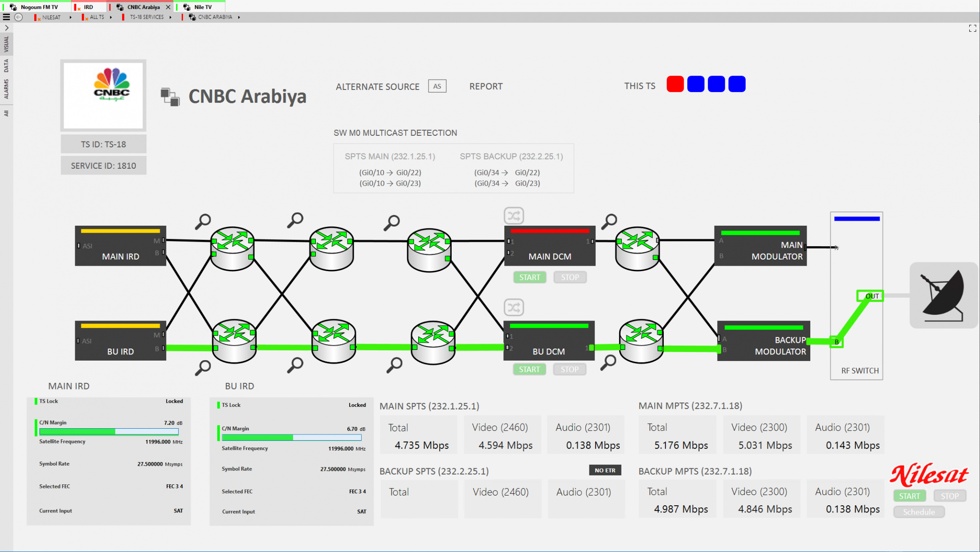This screenshot has height=552, width=980.
Task: Select first router after BU IRD
Action: pyautogui.click(x=234, y=341)
